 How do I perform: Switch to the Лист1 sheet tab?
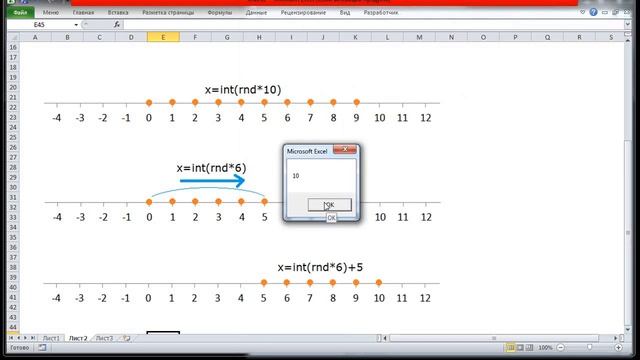pos(51,338)
